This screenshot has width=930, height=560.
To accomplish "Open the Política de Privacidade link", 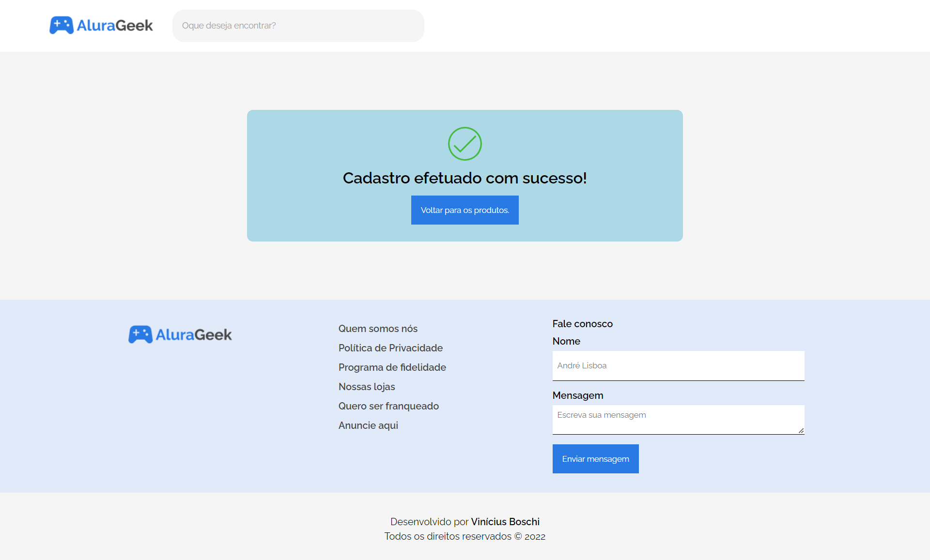I will pos(390,348).
